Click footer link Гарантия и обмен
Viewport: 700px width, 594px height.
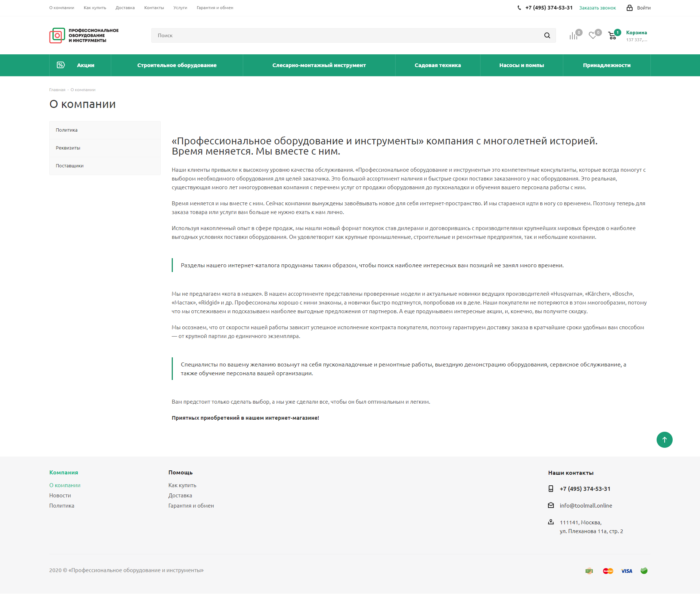191,505
